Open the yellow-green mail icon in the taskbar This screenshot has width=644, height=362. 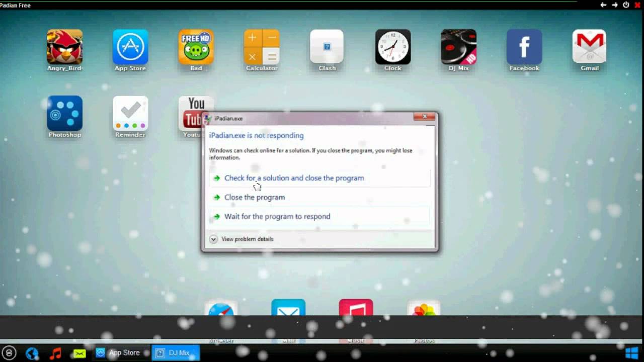click(79, 353)
